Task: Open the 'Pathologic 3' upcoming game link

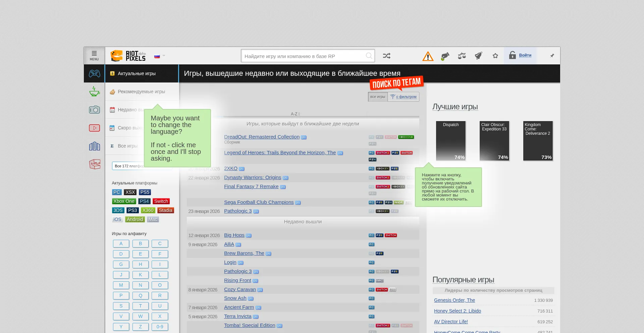Action: 238,211
